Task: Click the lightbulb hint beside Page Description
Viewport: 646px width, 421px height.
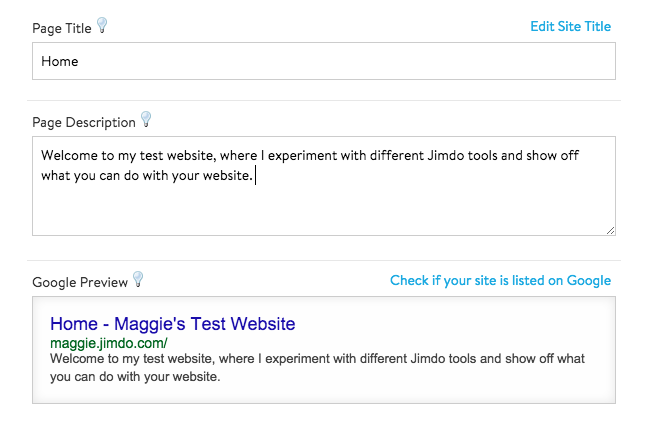Action: click(145, 120)
